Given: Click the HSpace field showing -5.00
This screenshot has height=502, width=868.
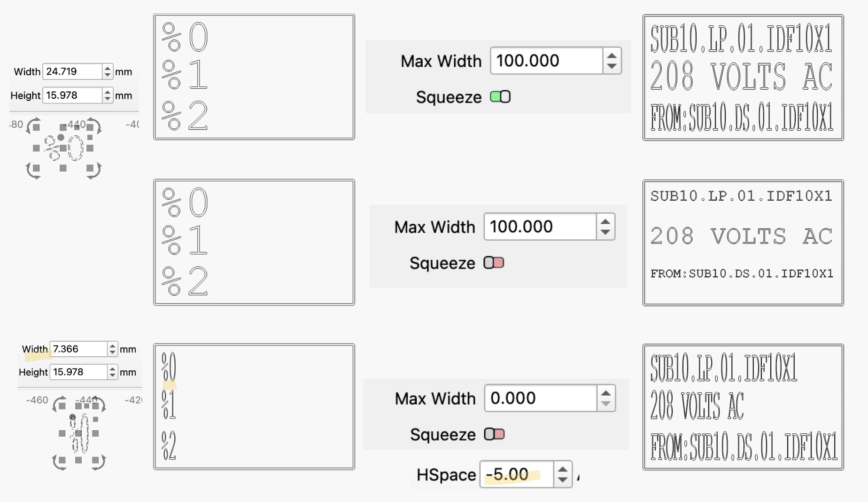Looking at the screenshot, I should coord(517,475).
